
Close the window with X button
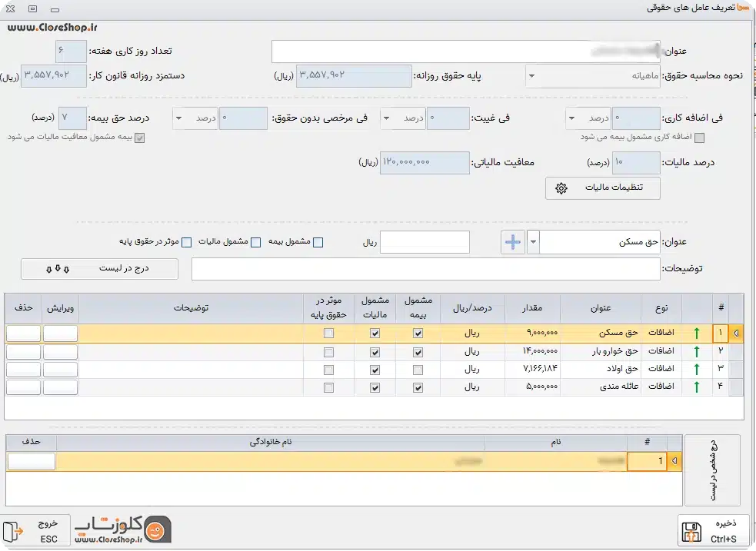click(10, 8)
